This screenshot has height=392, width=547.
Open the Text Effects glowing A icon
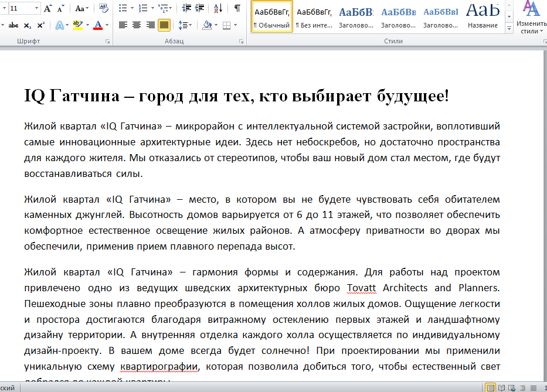pyautogui.click(x=59, y=25)
